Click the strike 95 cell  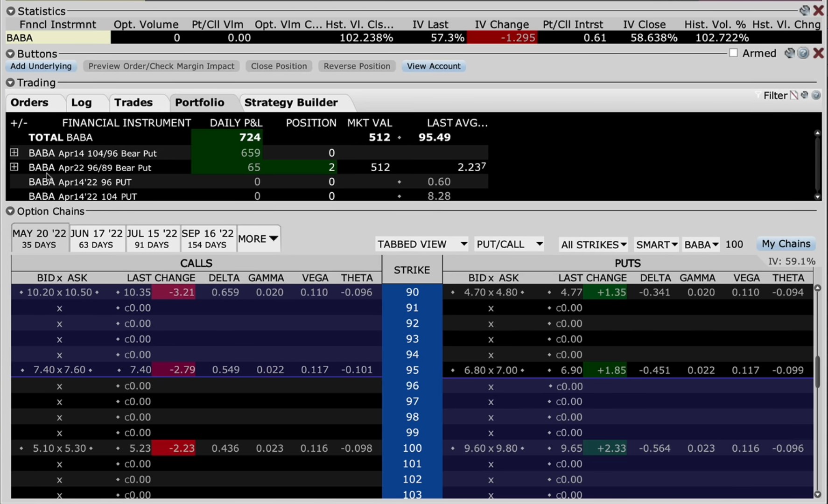click(x=412, y=370)
